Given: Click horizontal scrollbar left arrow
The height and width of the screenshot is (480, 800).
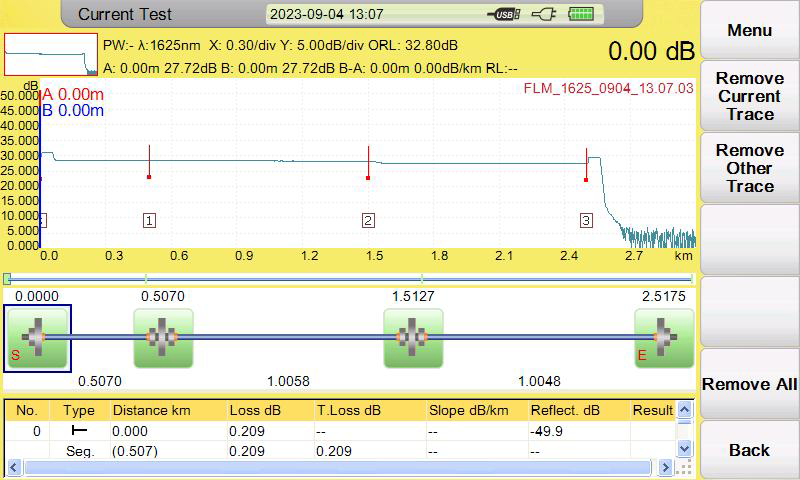Looking at the screenshot, I should coord(14,467).
